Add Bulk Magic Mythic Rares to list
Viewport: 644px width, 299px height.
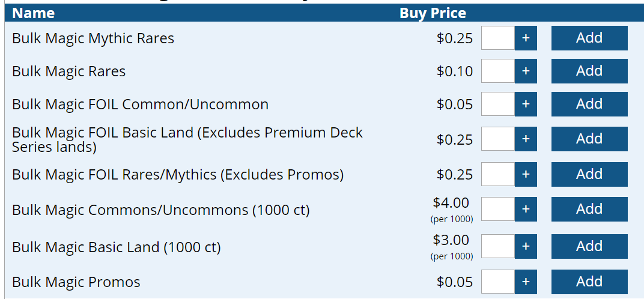[x=589, y=38]
